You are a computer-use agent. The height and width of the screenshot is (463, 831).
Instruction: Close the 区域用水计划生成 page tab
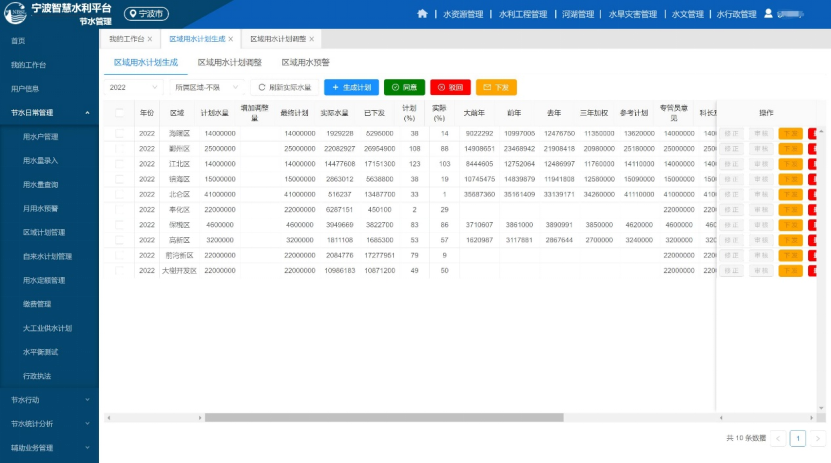point(231,39)
